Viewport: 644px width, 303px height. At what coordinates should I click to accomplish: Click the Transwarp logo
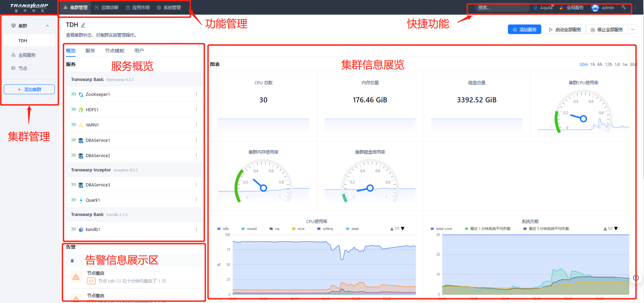click(x=29, y=7)
